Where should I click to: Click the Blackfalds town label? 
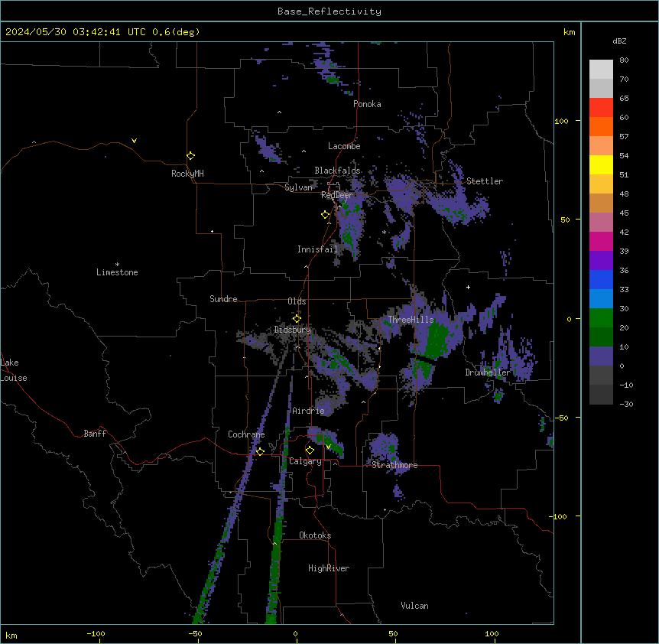coord(337,171)
